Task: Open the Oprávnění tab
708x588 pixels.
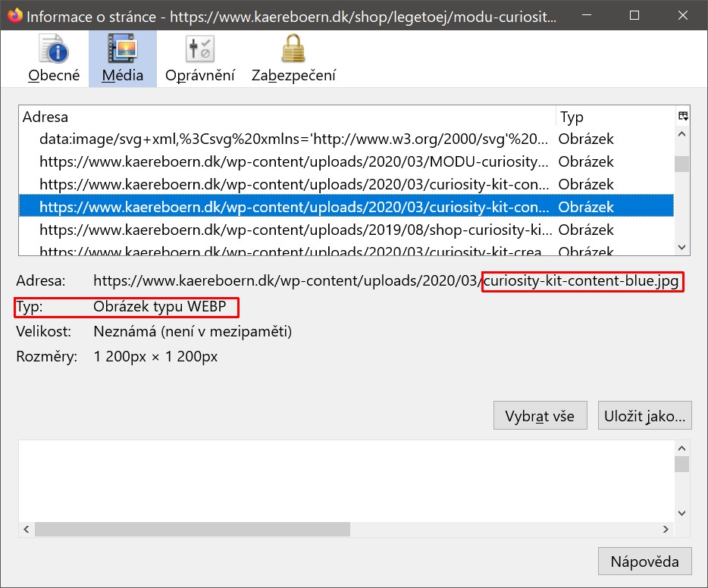Action: (200, 58)
